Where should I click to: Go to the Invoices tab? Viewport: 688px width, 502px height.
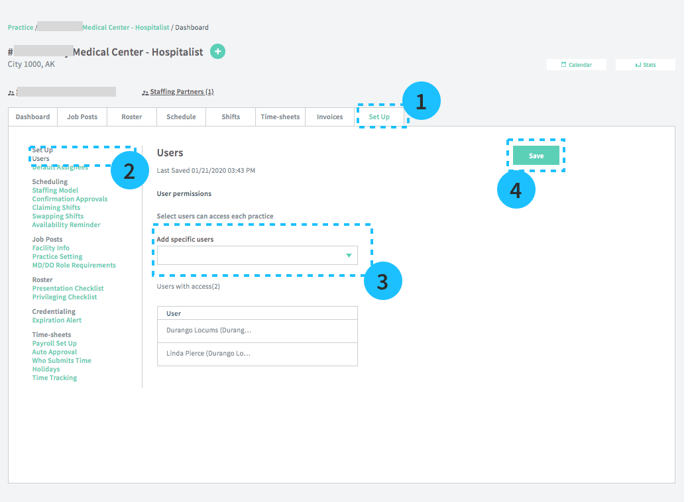[330, 117]
